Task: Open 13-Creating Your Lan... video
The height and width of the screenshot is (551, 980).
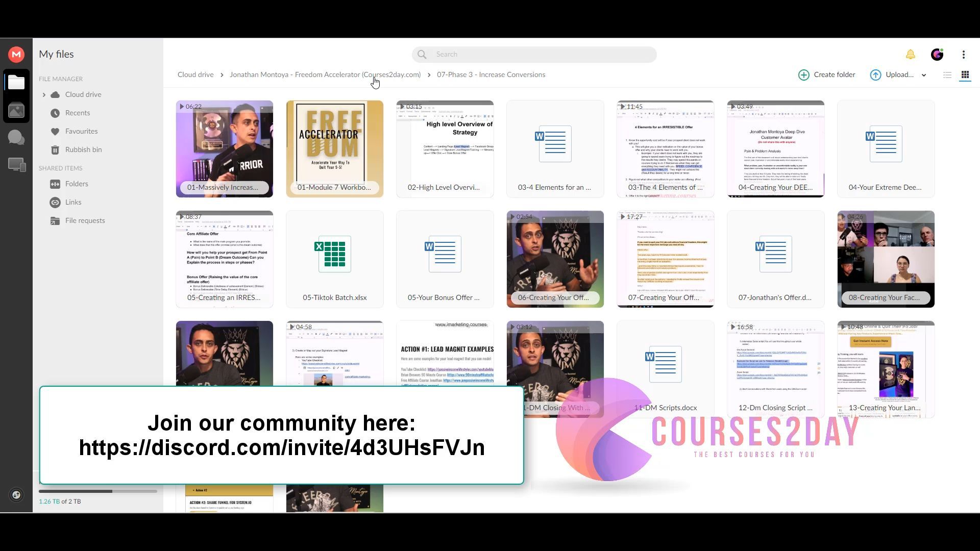Action: (x=886, y=369)
